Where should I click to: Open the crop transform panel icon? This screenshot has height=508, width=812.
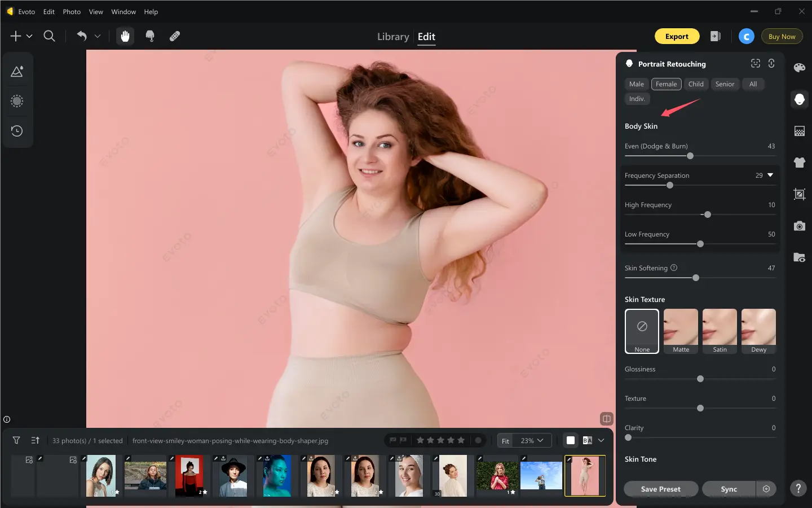[799, 194]
